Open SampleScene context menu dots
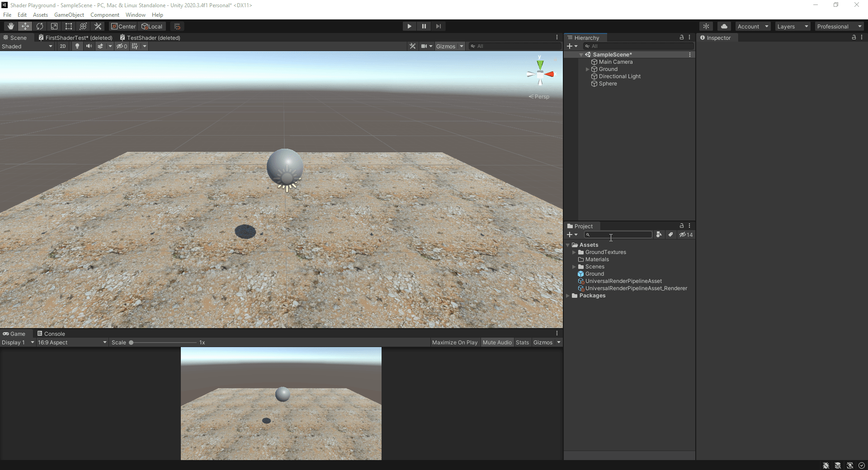 [x=690, y=55]
